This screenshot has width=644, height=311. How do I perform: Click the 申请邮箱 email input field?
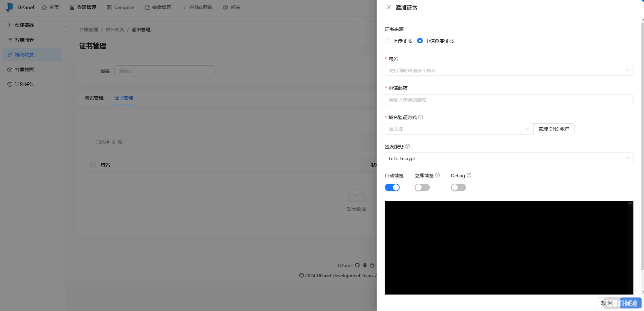coord(509,99)
